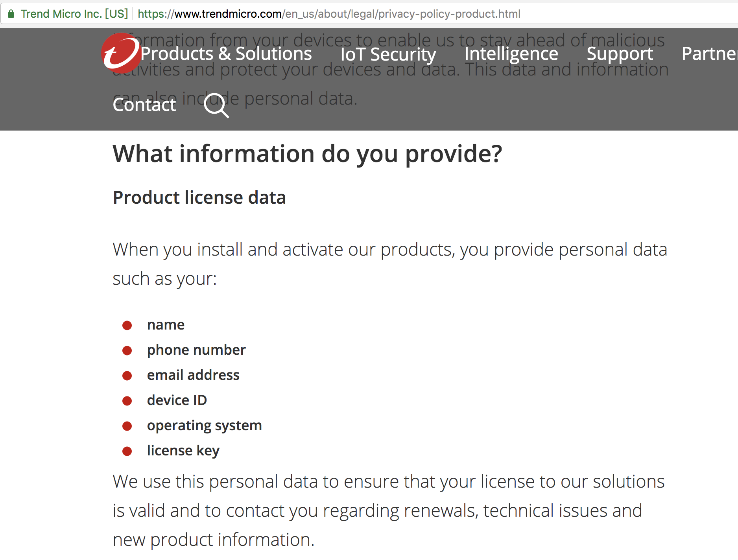Click the "phone number" list item
This screenshot has height=560, width=738.
click(x=196, y=350)
